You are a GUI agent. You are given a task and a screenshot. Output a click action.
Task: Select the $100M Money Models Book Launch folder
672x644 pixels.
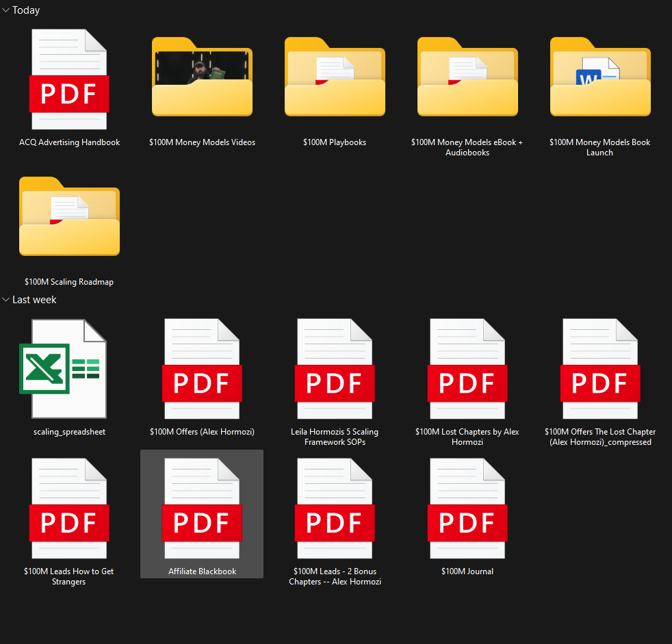click(x=600, y=79)
